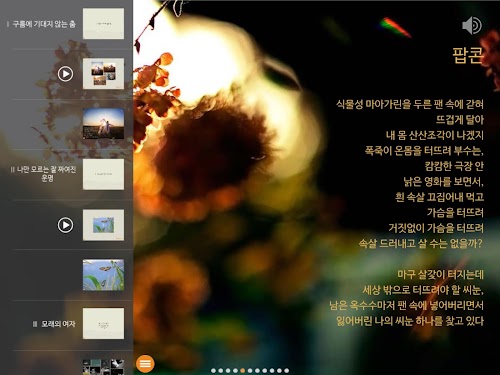
Task: Jump to the first page indicator dot
Action: click(213, 370)
